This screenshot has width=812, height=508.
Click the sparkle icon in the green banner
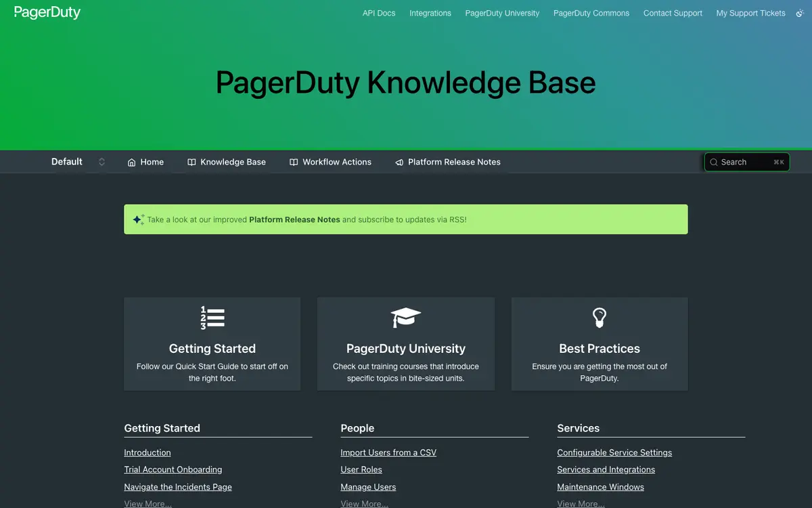(x=138, y=219)
